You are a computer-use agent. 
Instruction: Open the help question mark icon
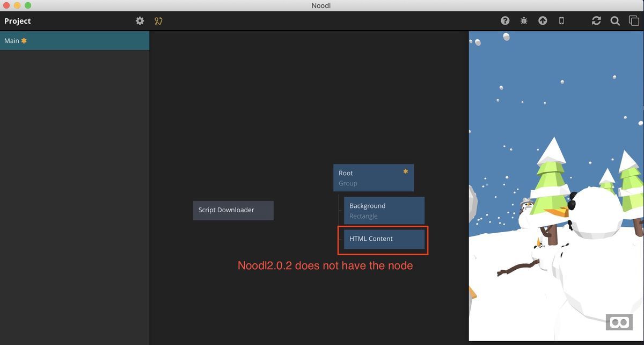(x=505, y=20)
